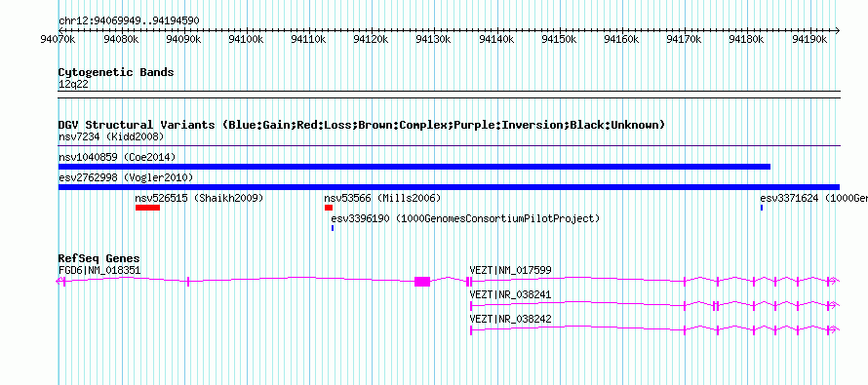Click the VEZT|NM_017599 transcript end arrow
Screen dimensions: 868x385
pos(834,281)
